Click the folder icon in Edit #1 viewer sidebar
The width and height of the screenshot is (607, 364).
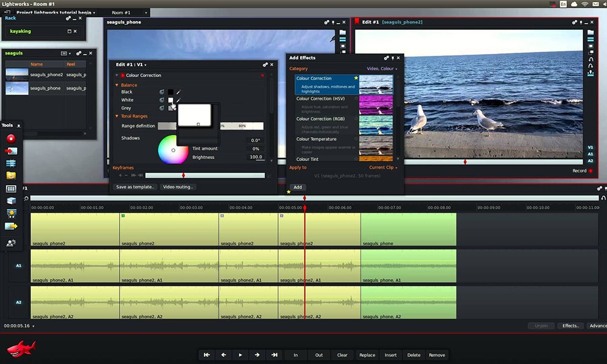(x=591, y=33)
